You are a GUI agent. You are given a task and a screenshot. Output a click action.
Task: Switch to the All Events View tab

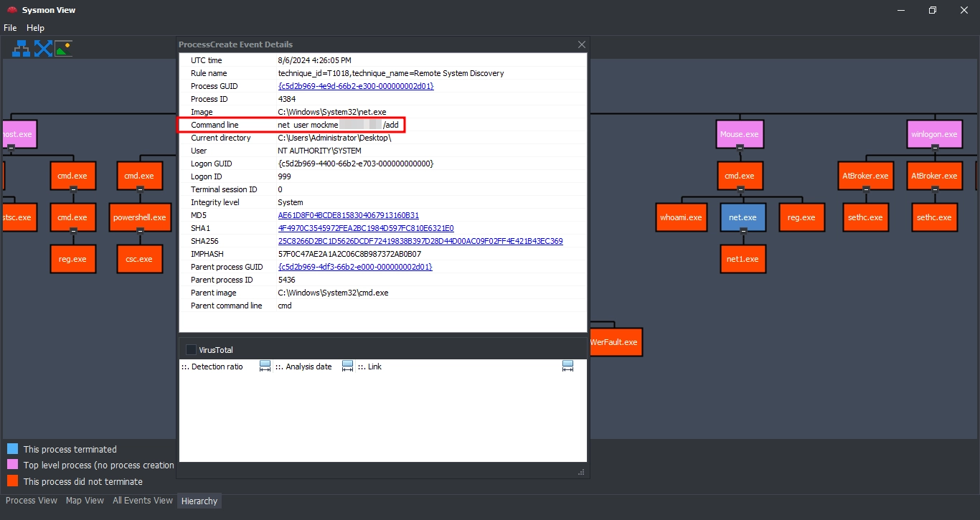pyautogui.click(x=142, y=501)
